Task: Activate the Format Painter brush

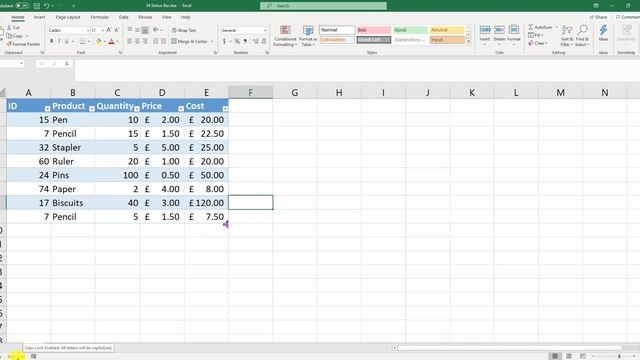Action: pyautogui.click(x=9, y=44)
